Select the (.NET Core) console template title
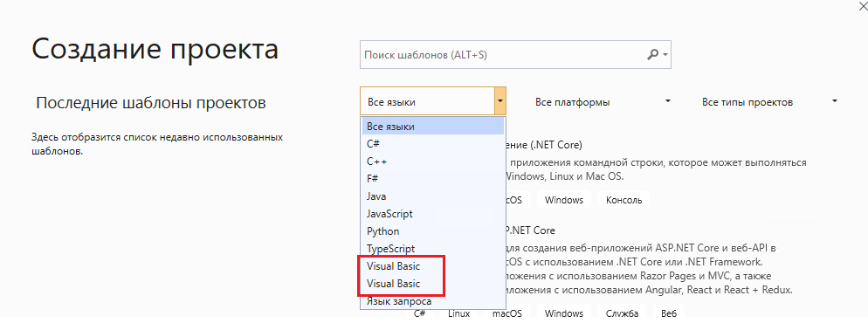This screenshot has width=868, height=330. [x=545, y=146]
